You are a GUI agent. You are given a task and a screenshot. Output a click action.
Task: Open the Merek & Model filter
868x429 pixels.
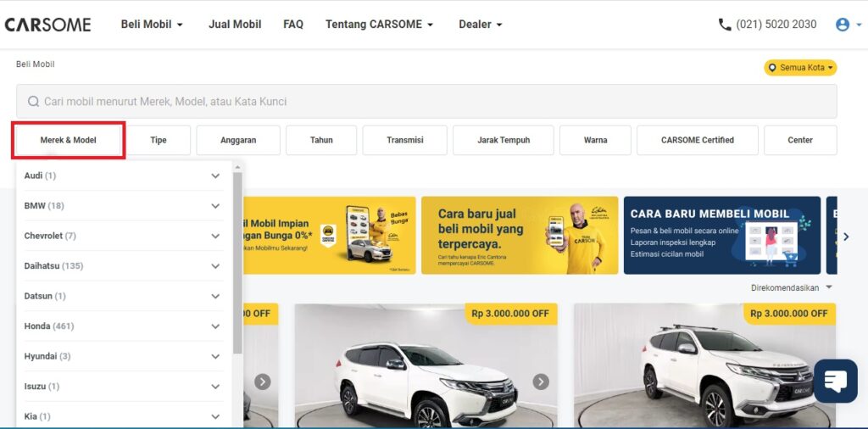(68, 140)
